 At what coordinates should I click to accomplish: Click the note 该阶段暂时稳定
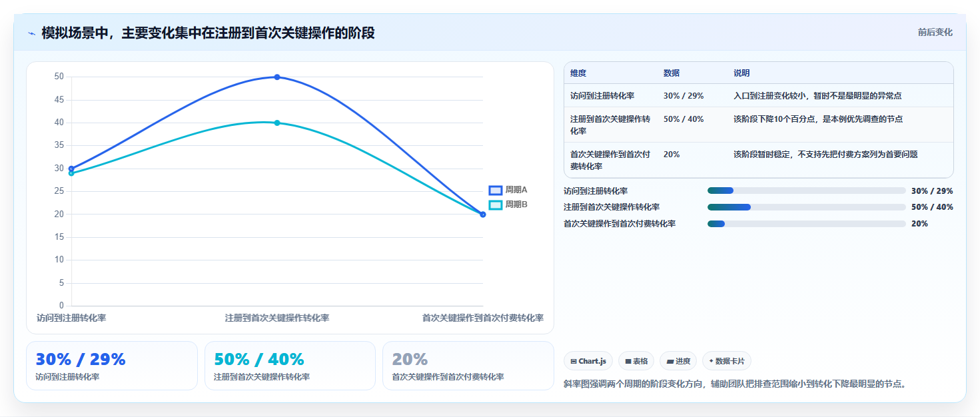[x=825, y=155]
